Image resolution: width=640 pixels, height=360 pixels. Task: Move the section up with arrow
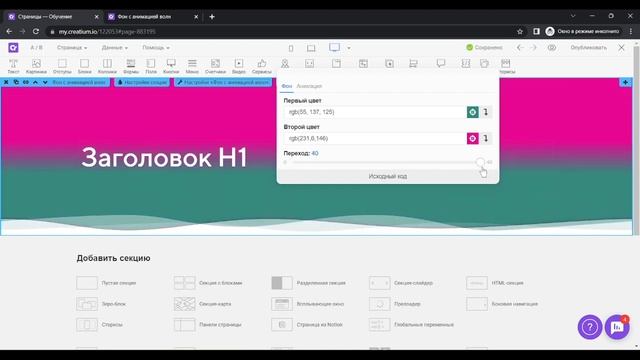[x=36, y=82]
